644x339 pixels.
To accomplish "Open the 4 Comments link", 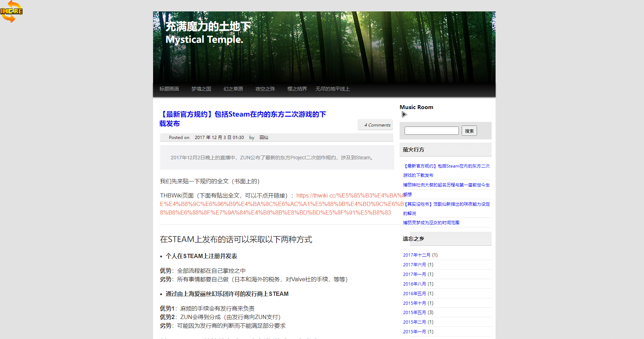I will tap(377, 125).
